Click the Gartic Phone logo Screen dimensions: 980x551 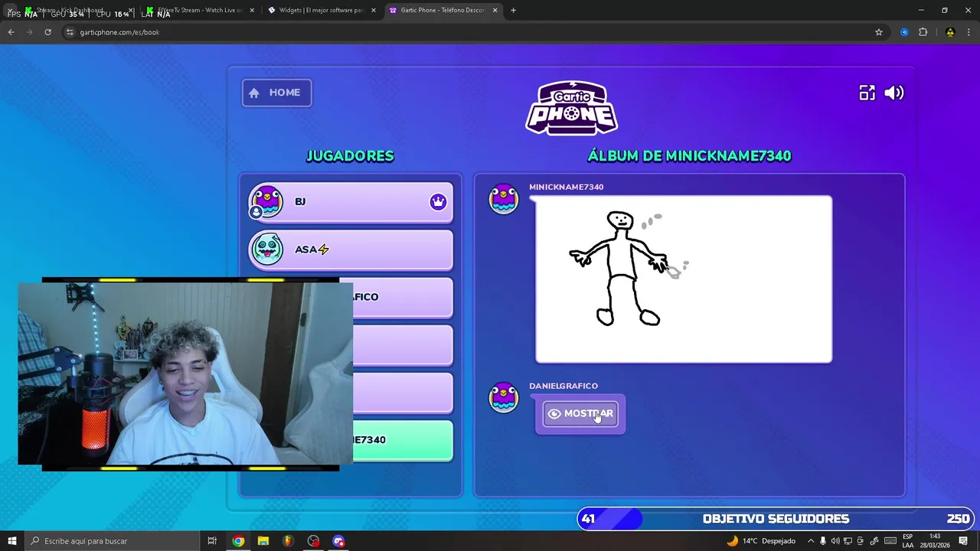pyautogui.click(x=572, y=108)
